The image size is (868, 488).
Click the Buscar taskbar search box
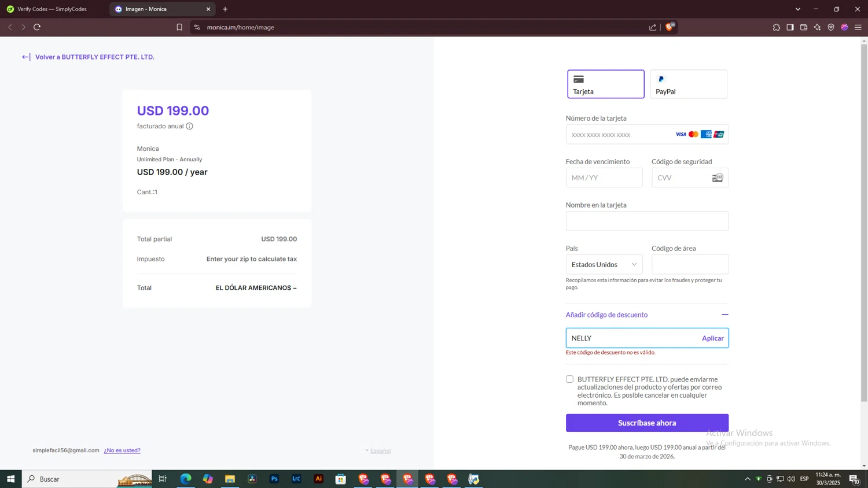(x=87, y=479)
